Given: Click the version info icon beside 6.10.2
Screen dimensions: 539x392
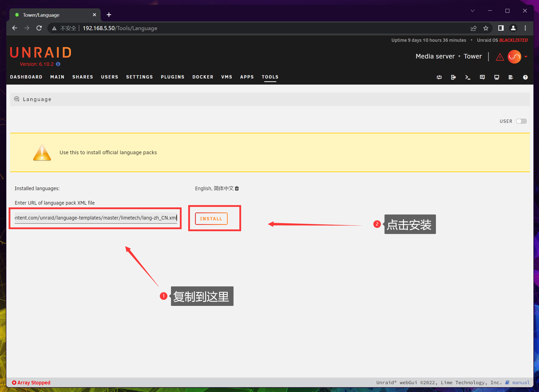Looking at the screenshot, I should pyautogui.click(x=58, y=64).
